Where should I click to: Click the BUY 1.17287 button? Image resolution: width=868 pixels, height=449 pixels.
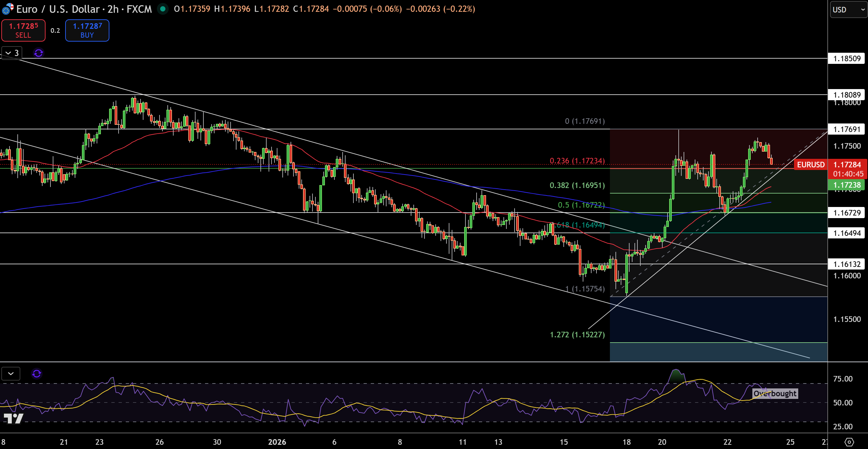click(87, 30)
